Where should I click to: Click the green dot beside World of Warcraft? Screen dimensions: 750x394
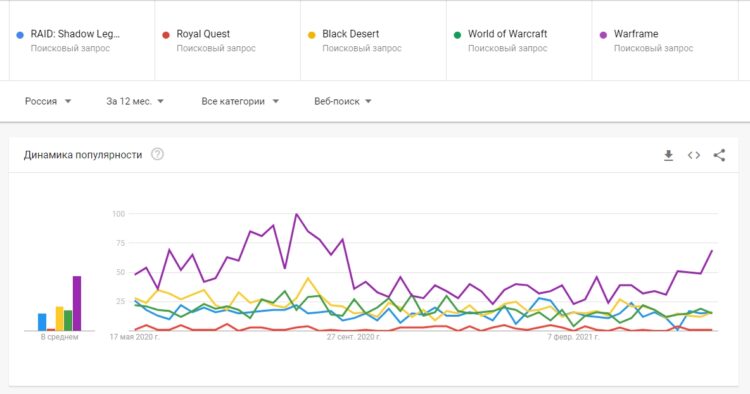pyautogui.click(x=457, y=35)
